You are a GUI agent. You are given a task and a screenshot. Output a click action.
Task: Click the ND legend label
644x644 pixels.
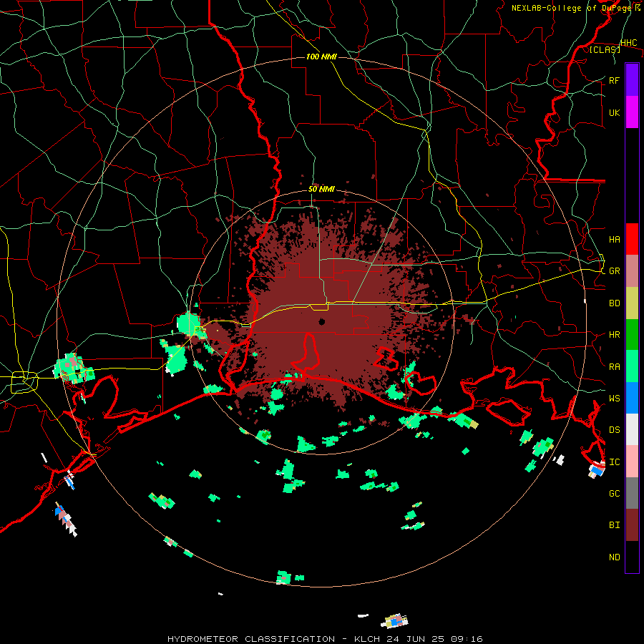coord(614,557)
